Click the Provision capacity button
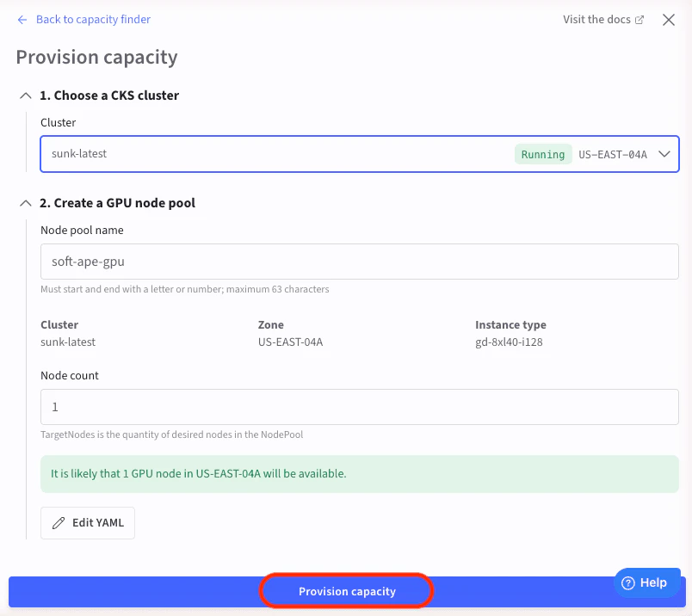 pyautogui.click(x=347, y=591)
